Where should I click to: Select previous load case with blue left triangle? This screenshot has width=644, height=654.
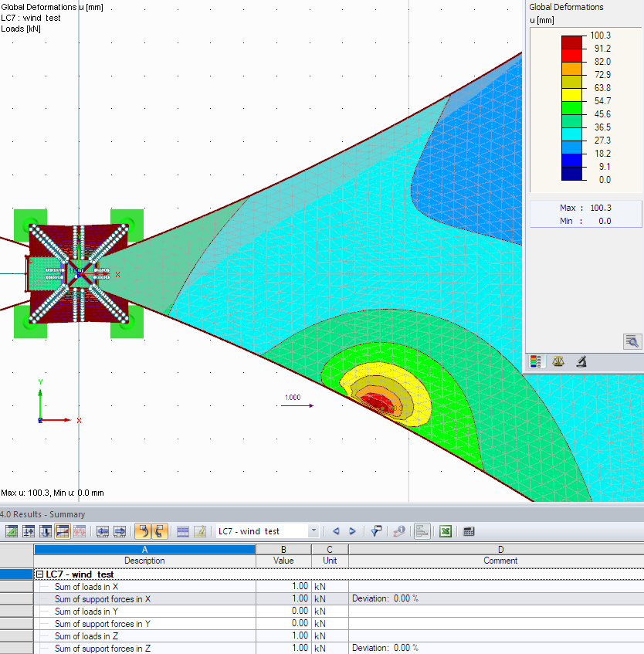(x=336, y=531)
